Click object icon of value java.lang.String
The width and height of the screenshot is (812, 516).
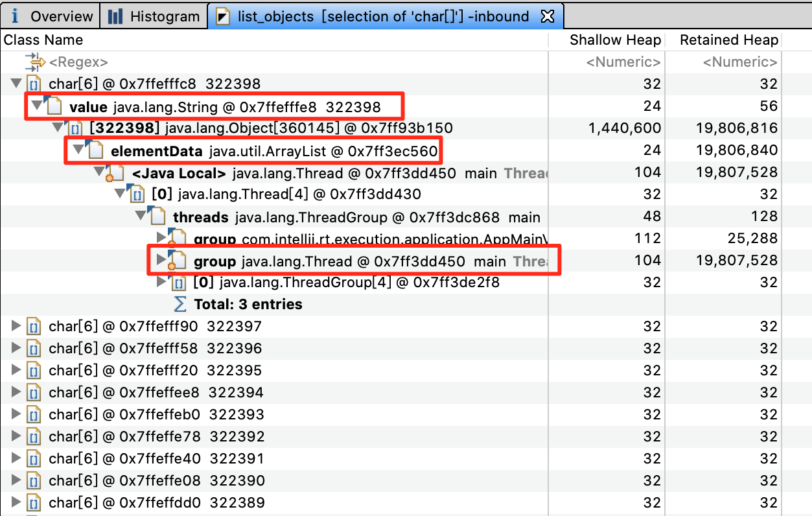click(x=54, y=105)
